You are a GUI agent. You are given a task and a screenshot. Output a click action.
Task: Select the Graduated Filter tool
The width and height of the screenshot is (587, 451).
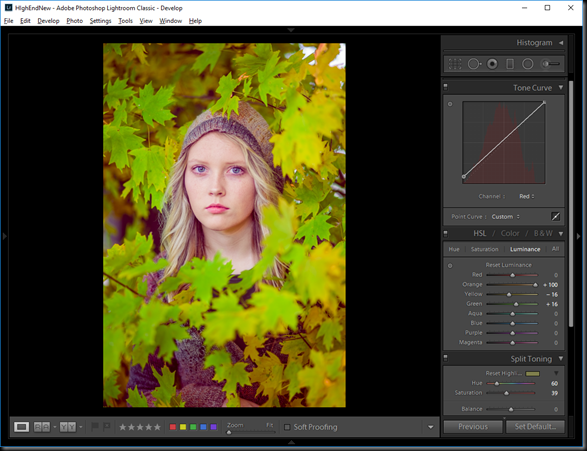pyautogui.click(x=510, y=64)
